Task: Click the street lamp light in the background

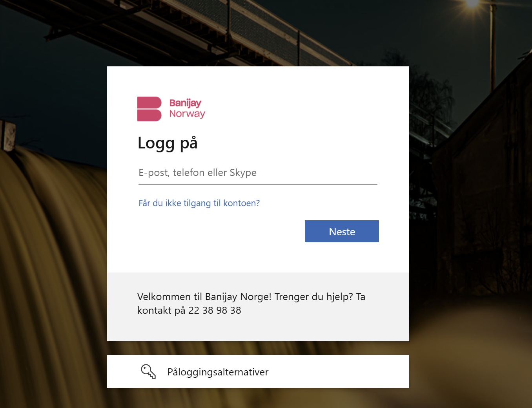Action: (472, 4)
